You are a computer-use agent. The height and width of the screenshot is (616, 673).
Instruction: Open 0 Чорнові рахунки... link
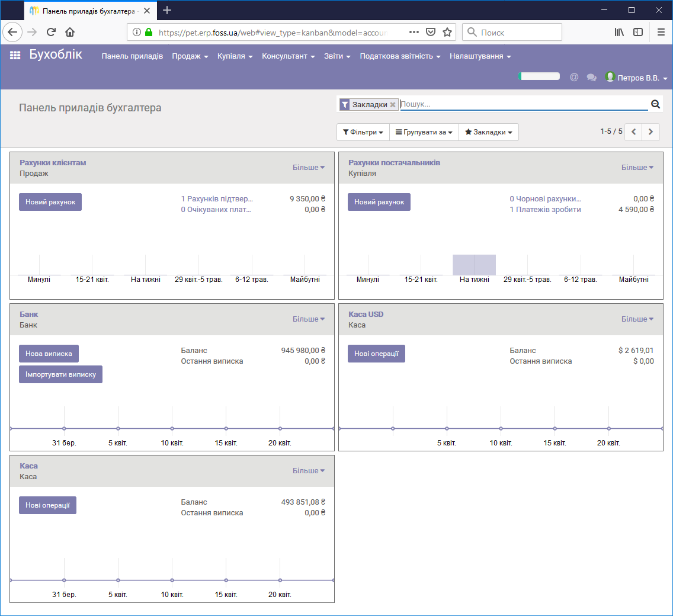[x=545, y=199]
